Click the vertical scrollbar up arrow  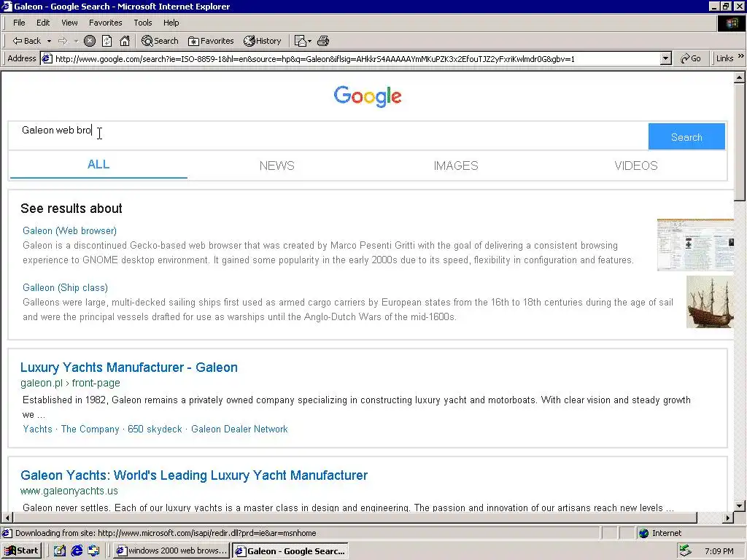pyautogui.click(x=740, y=77)
